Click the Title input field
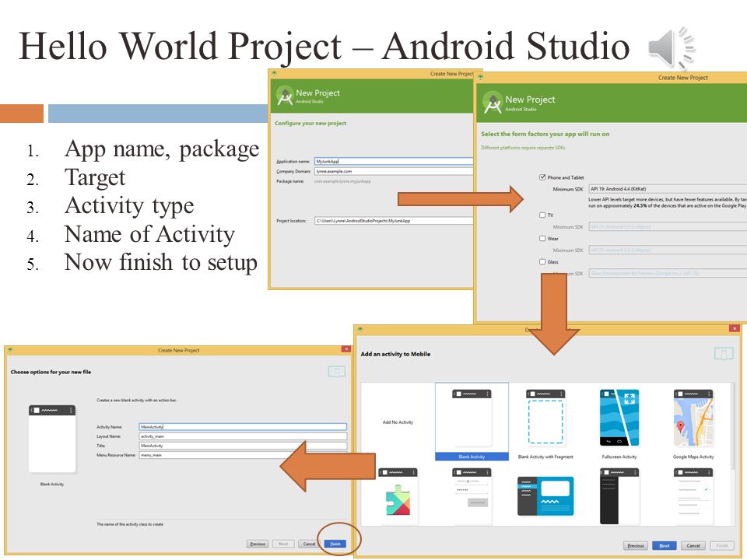 tap(243, 446)
